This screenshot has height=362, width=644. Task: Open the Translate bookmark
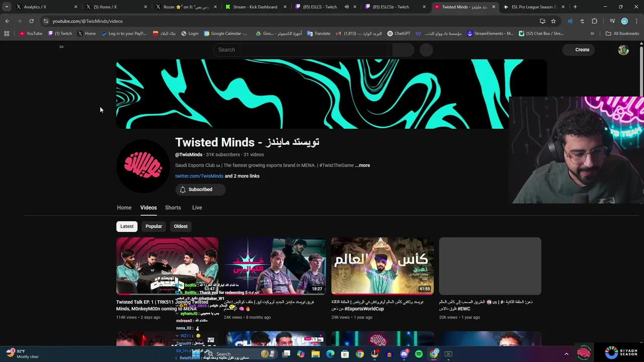[318, 34]
